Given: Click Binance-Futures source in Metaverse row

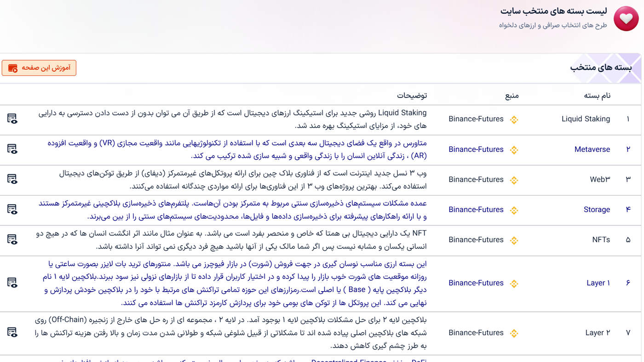Looking at the screenshot, I should coord(476,149).
